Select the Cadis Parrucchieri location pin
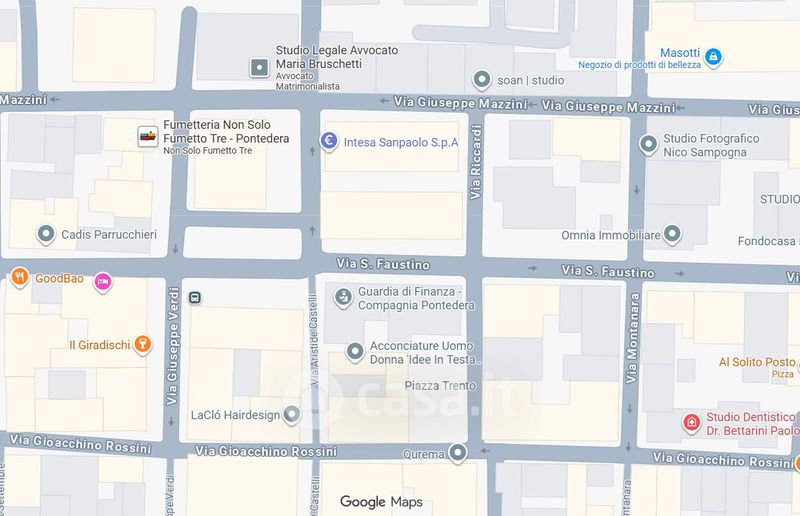This screenshot has width=800, height=516. (46, 234)
